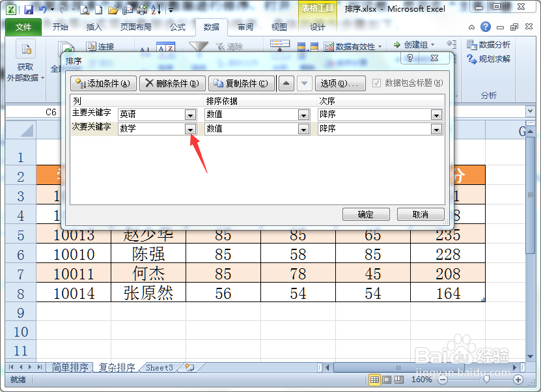Click the Page Layout view status bar icon
Image resolution: width=541 pixels, height=392 pixels.
[x=387, y=380]
